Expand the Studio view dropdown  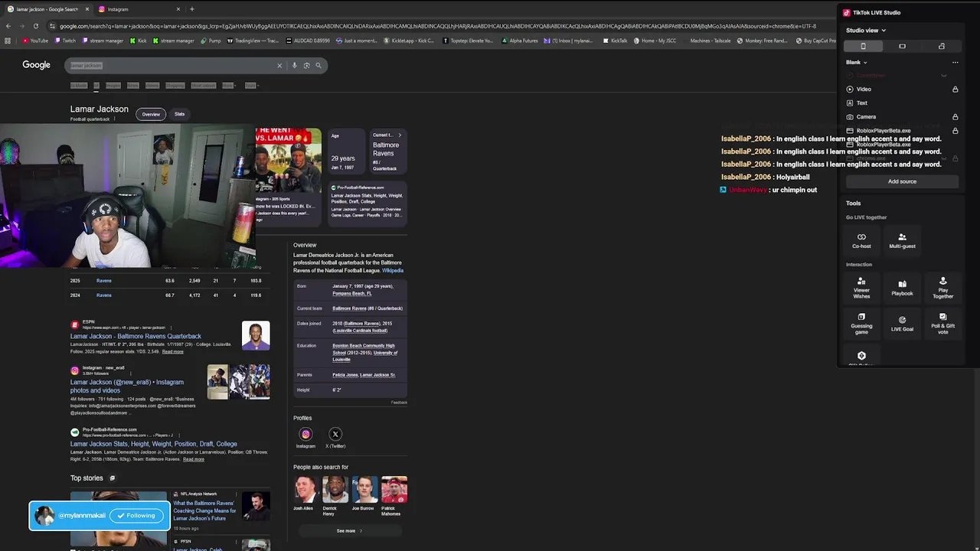click(866, 31)
